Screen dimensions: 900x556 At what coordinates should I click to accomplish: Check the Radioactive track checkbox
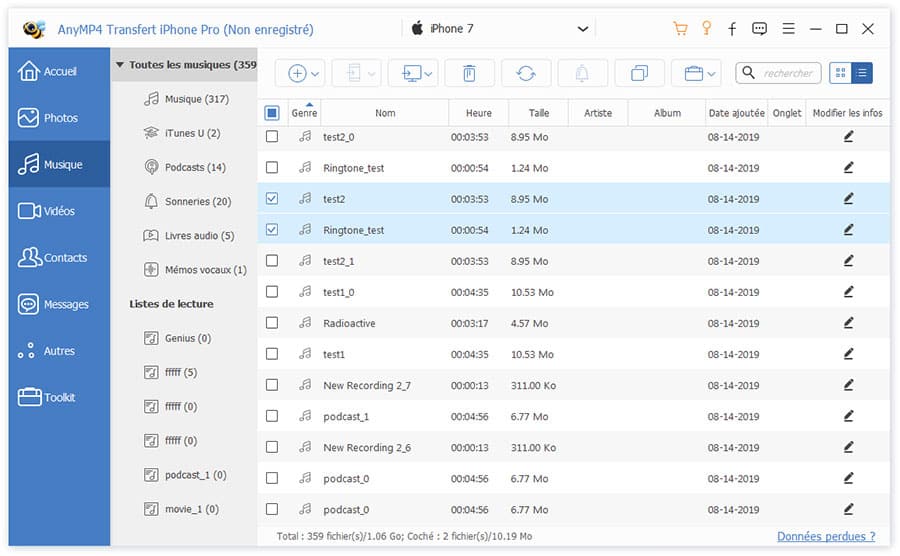coord(272,323)
